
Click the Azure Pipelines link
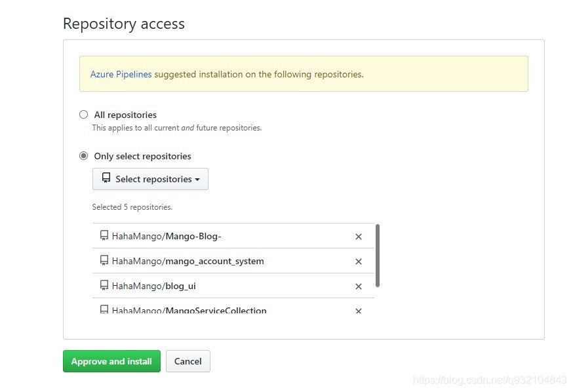121,74
